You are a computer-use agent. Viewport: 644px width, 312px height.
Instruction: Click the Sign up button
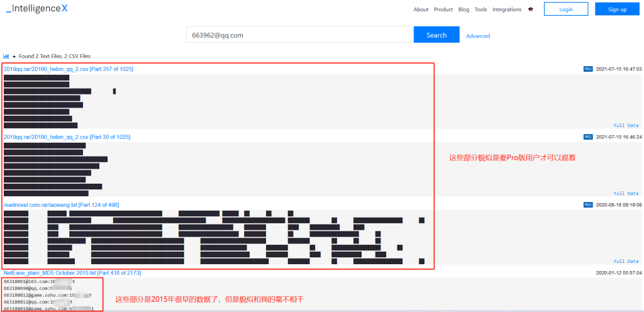[618, 9]
